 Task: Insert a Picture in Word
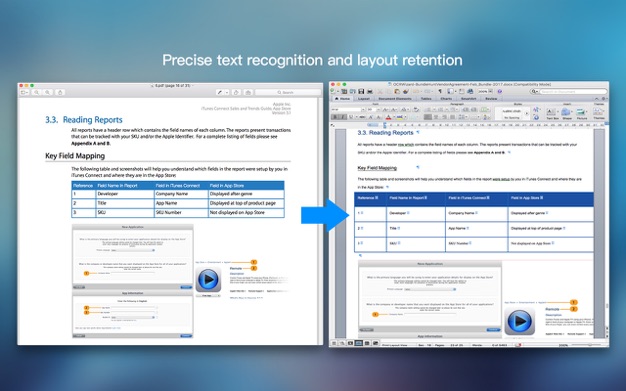pyautogui.click(x=582, y=113)
